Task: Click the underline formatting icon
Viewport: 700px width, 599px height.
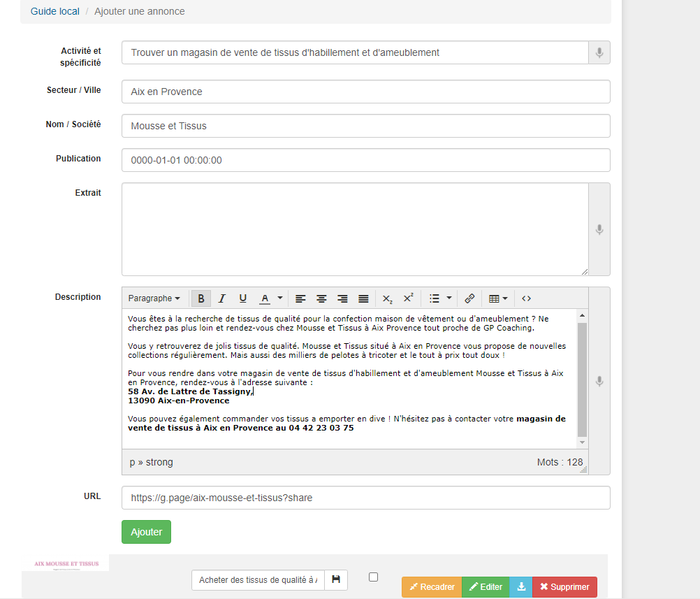Action: tap(243, 298)
